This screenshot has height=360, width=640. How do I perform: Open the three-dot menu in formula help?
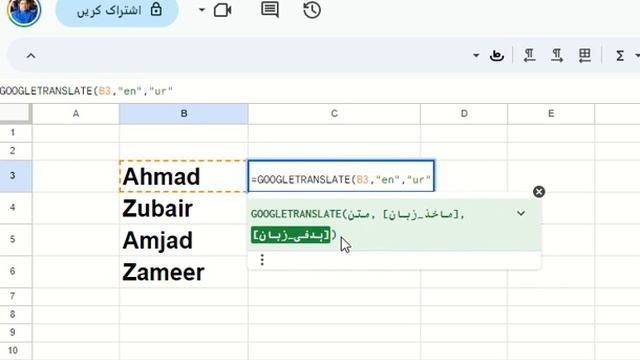point(262,260)
